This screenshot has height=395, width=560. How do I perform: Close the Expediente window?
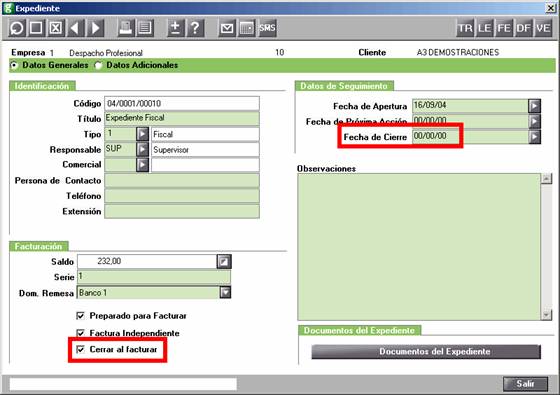551,8
